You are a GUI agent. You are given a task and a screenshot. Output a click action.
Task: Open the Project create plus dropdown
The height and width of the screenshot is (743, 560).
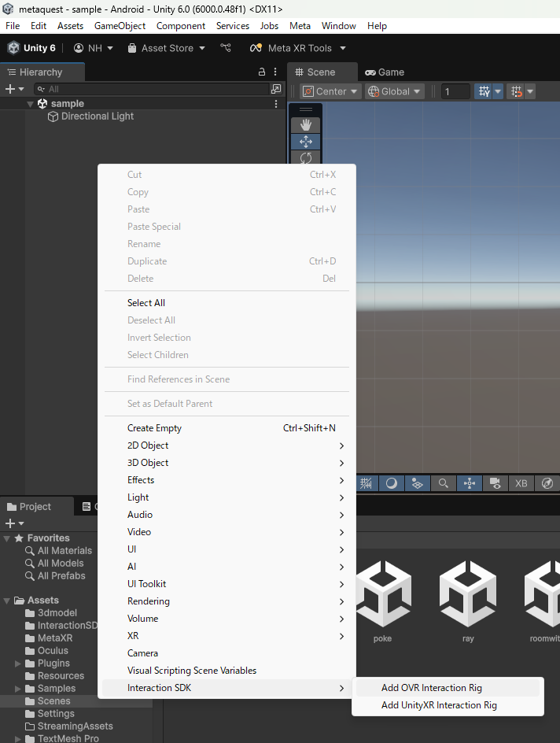(x=14, y=523)
